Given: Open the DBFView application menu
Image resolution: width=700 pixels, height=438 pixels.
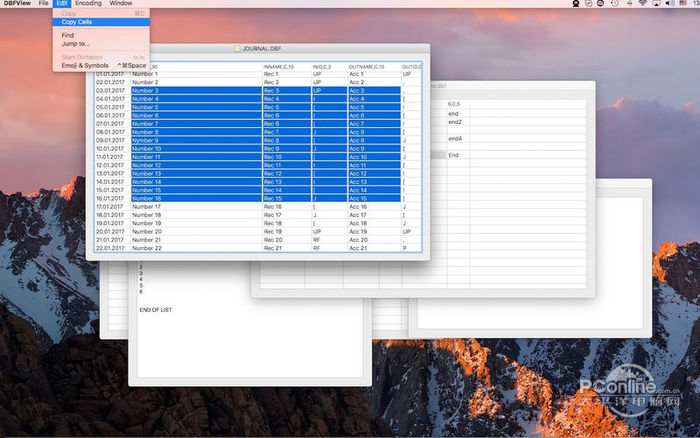Looking at the screenshot, I should click(x=17, y=3).
